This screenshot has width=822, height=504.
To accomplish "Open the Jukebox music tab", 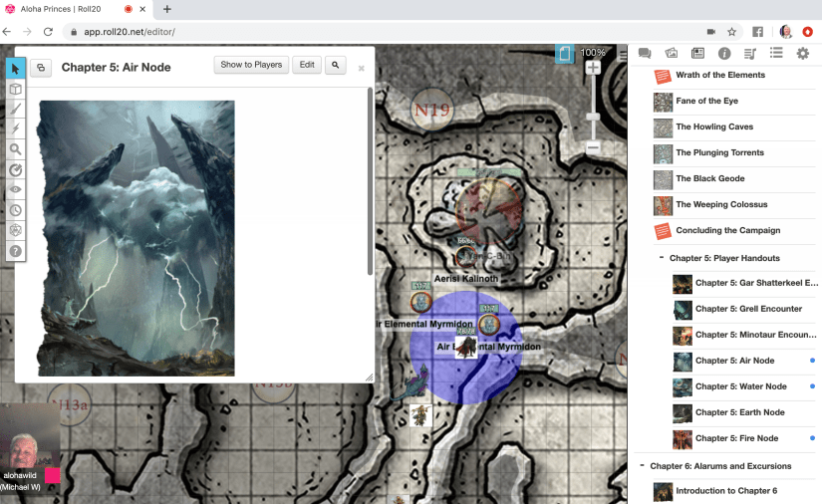I will point(750,54).
